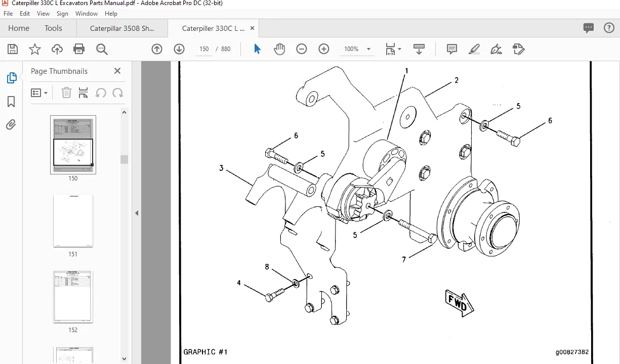Select the page 152 thumbnail

pos(73,297)
